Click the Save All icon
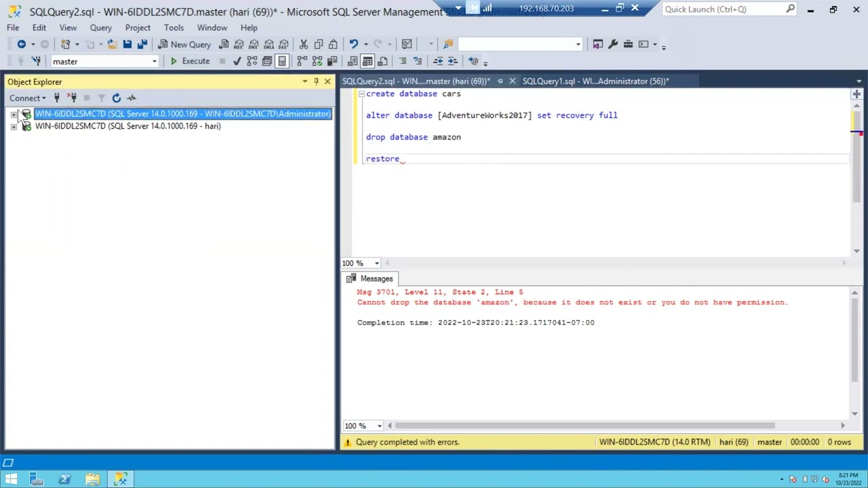Image resolution: width=868 pixels, height=488 pixels. tap(142, 44)
